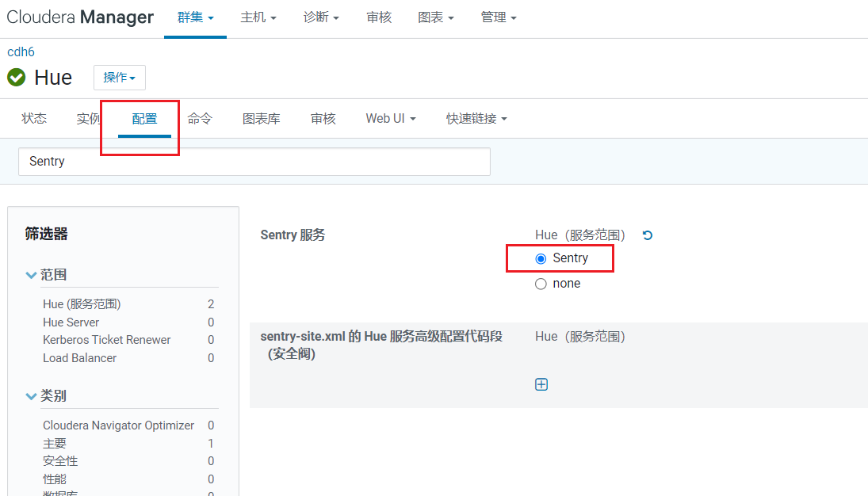Switch to the 命令 tab
The height and width of the screenshot is (496, 868).
(x=200, y=119)
